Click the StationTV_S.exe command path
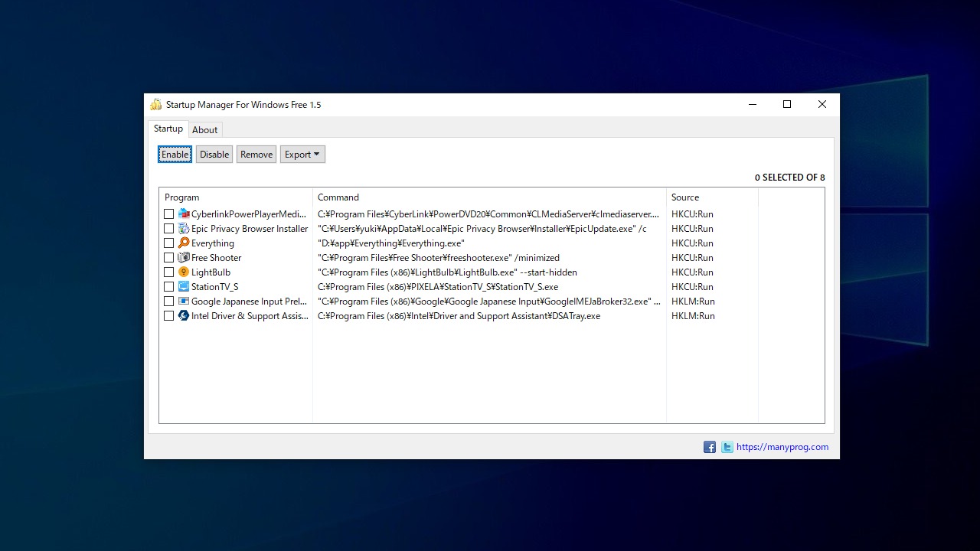Viewport: 980px width, 551px height. 438,287
